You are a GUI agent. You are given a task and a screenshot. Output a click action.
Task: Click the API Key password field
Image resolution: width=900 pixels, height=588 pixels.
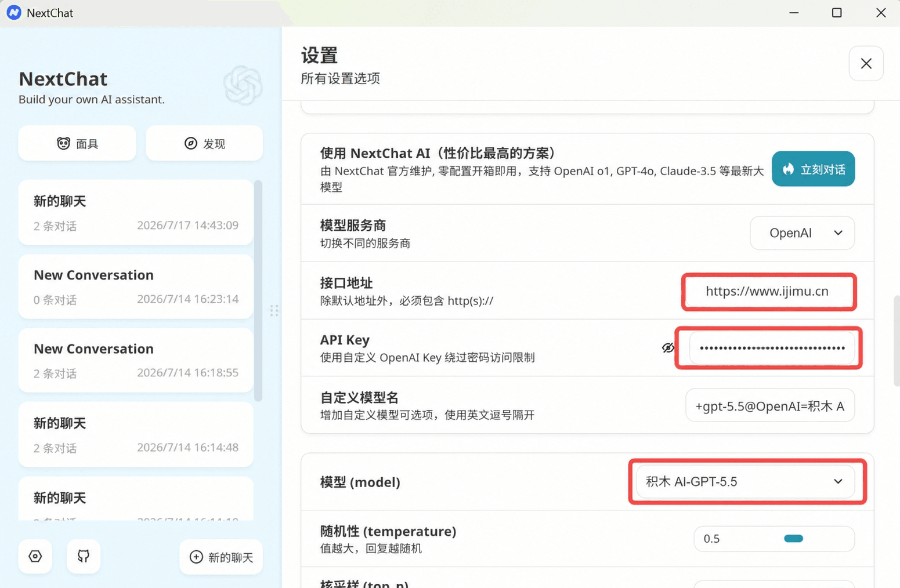pos(772,348)
